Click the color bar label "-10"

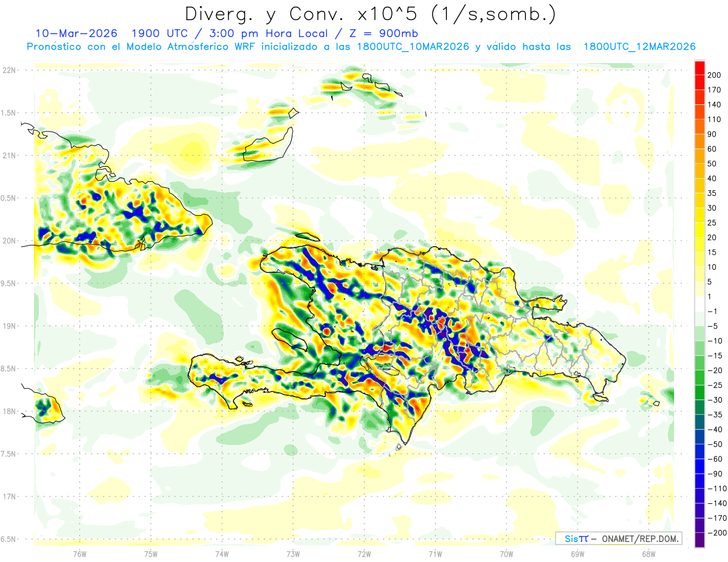pyautogui.click(x=715, y=341)
